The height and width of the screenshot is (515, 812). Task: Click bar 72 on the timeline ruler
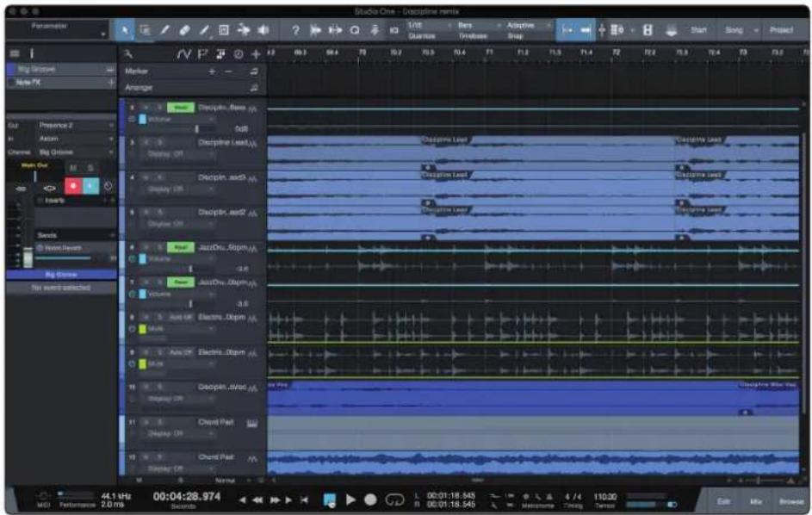click(x=616, y=53)
